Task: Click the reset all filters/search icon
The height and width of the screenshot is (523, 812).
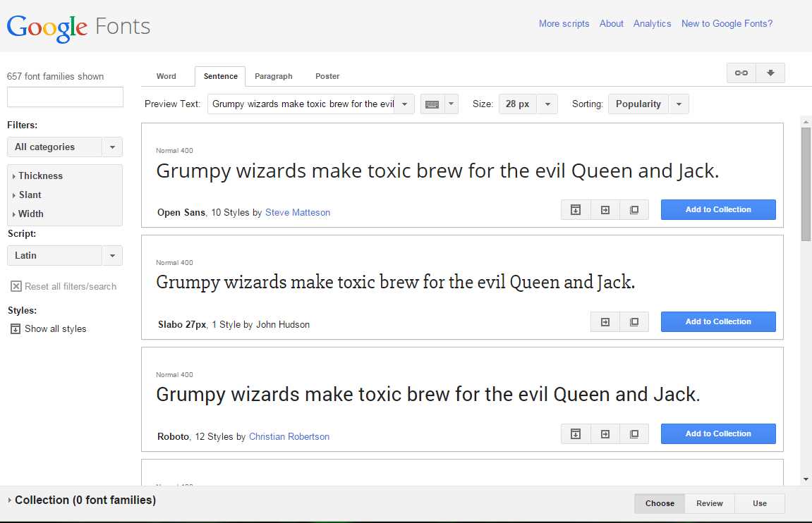Action: coord(16,285)
